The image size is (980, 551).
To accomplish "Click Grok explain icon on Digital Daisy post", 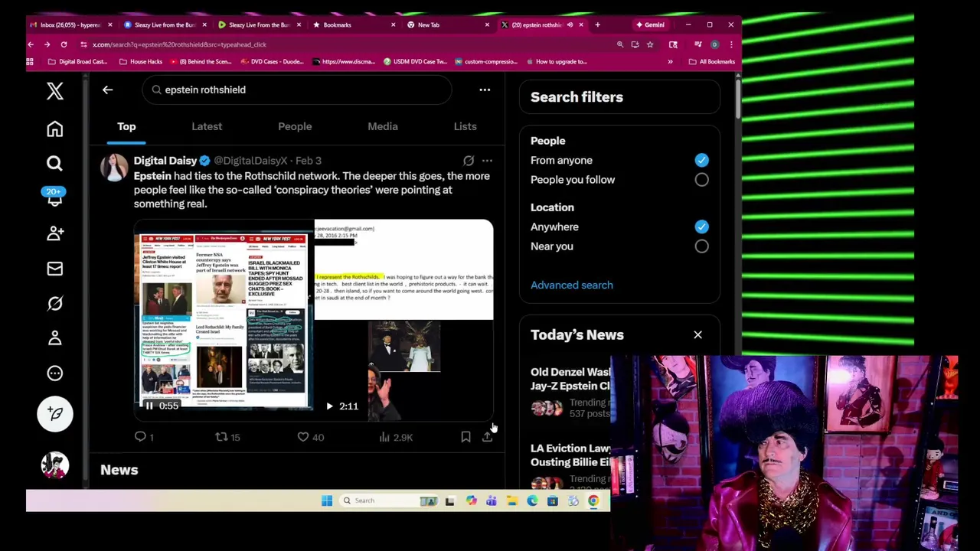I will point(469,161).
